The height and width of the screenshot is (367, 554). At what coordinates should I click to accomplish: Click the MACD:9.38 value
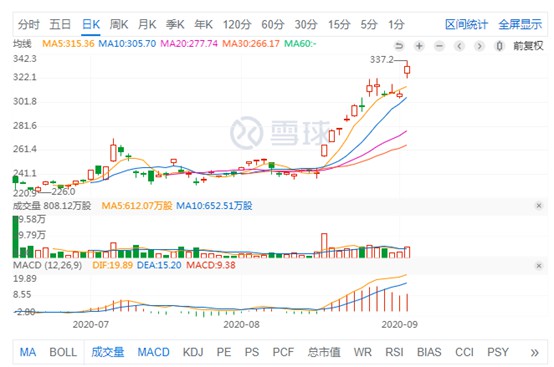click(x=211, y=265)
